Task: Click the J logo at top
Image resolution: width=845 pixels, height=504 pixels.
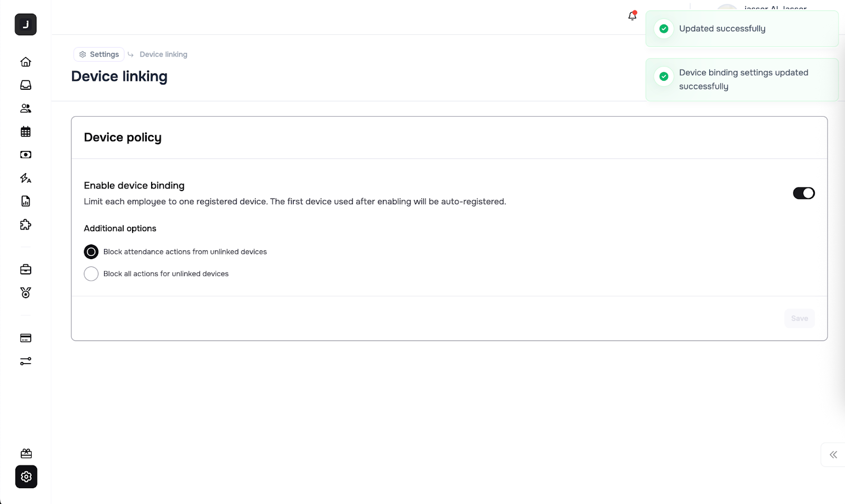Action: [25, 25]
